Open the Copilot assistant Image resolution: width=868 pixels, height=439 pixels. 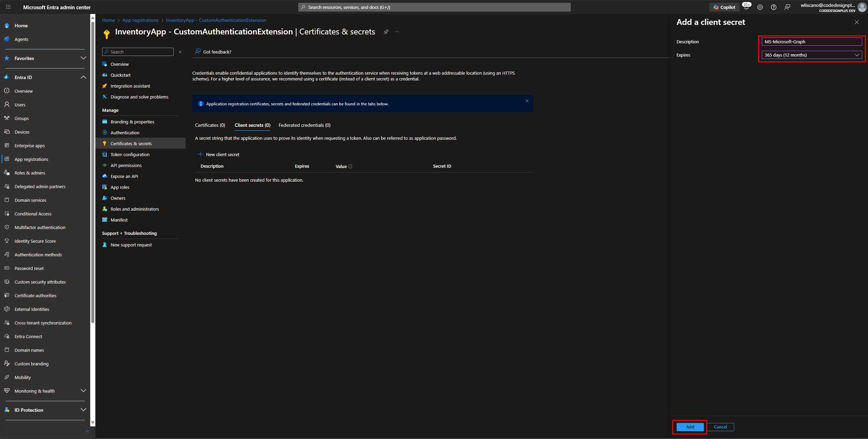pyautogui.click(x=724, y=7)
